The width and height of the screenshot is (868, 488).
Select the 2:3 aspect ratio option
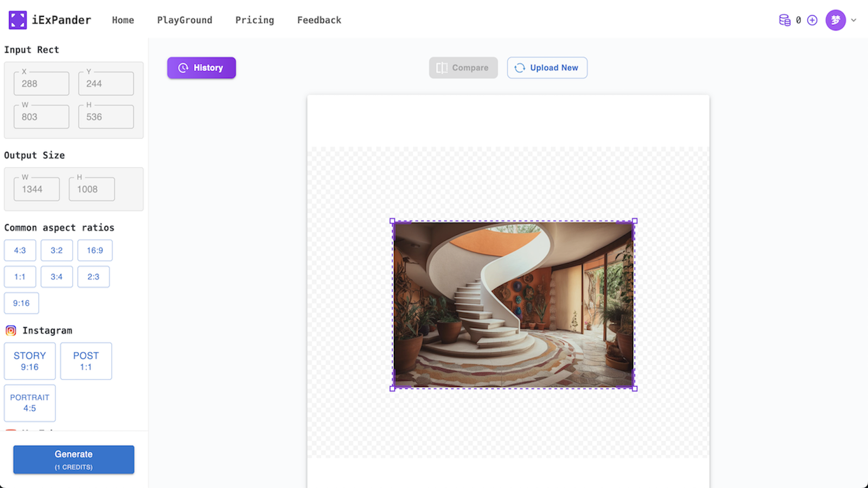(x=93, y=277)
